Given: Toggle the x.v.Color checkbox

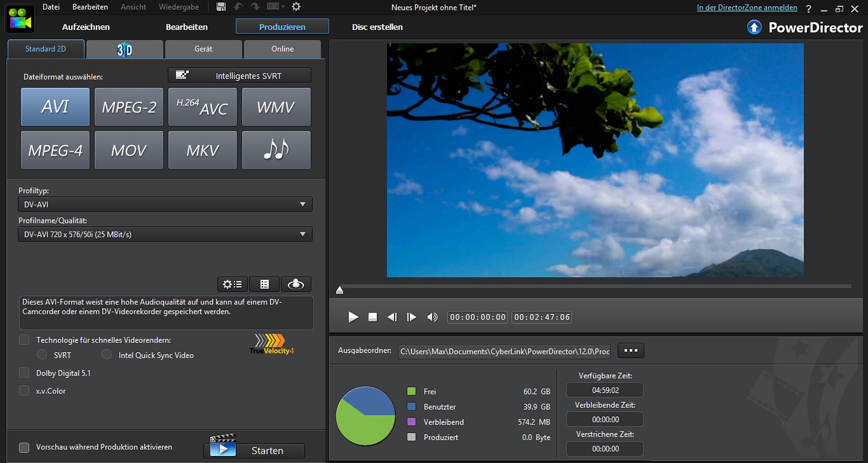Looking at the screenshot, I should point(24,391).
